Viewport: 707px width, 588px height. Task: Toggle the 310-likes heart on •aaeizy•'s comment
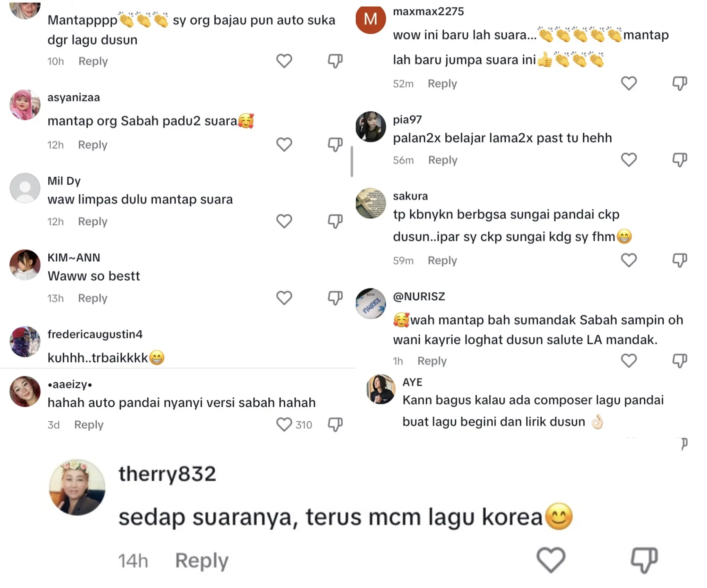pyautogui.click(x=284, y=424)
